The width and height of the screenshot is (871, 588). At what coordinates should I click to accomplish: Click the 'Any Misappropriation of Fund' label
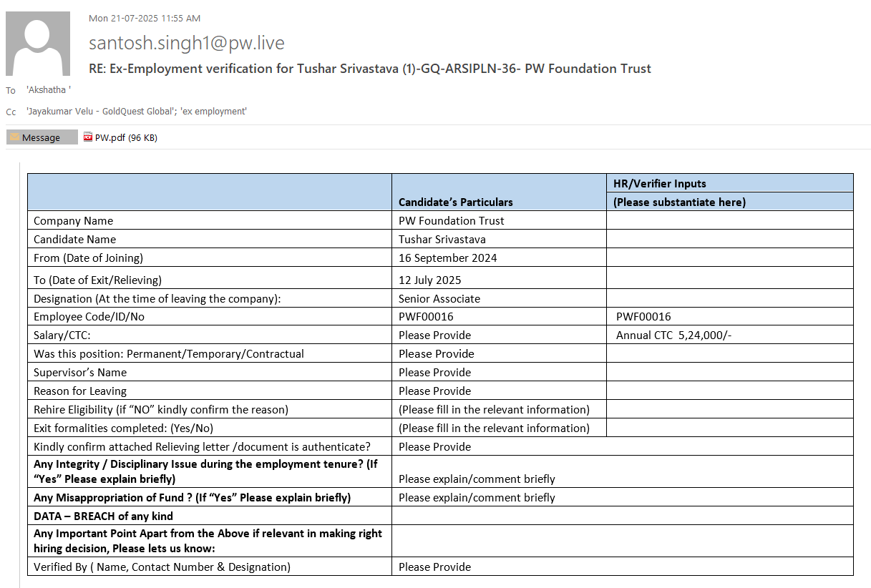[193, 497]
